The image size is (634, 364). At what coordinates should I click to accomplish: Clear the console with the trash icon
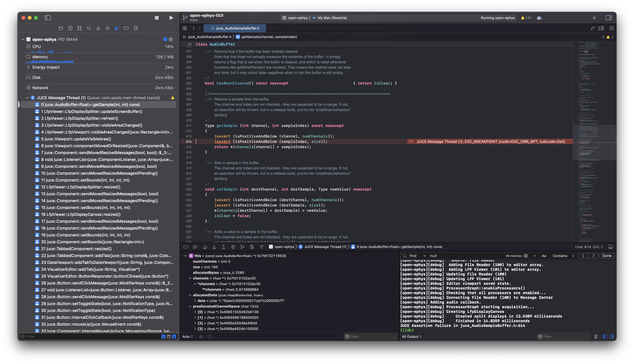[596, 337]
